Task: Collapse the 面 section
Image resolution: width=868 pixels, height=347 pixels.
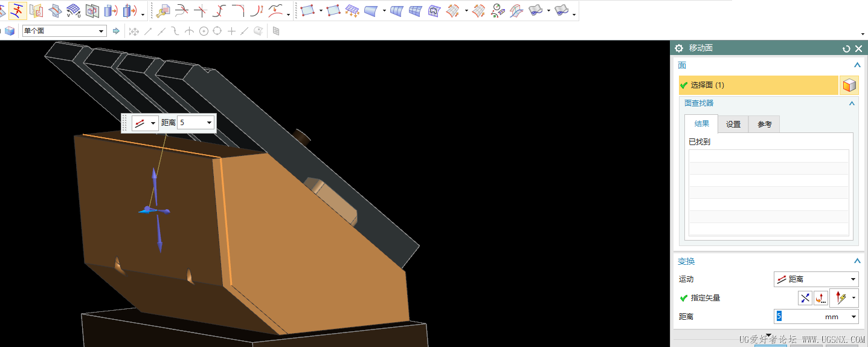Action: point(857,65)
